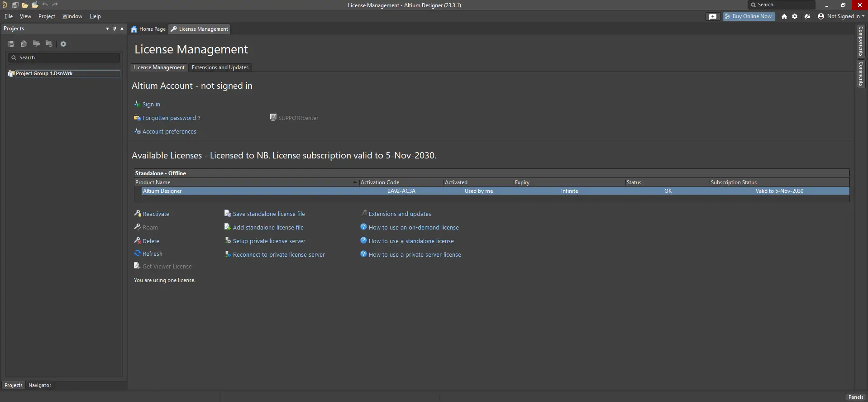Switch to the Navigator panel tab
This screenshot has width=868, height=402.
[x=40, y=385]
